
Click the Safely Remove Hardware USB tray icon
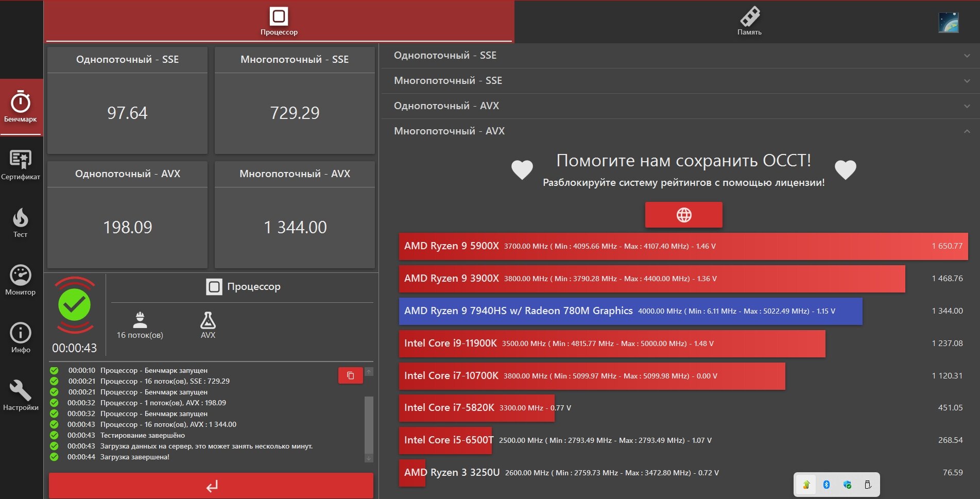(x=868, y=485)
